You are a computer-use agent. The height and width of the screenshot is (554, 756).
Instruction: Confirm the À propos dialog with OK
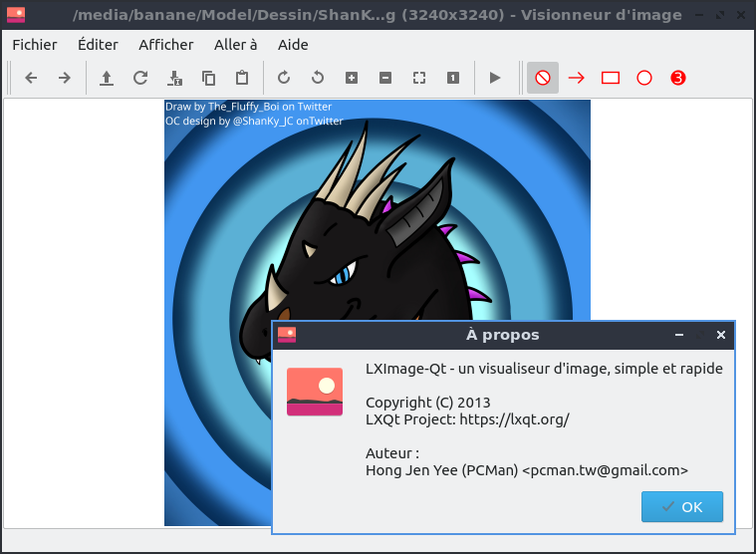pos(681,507)
